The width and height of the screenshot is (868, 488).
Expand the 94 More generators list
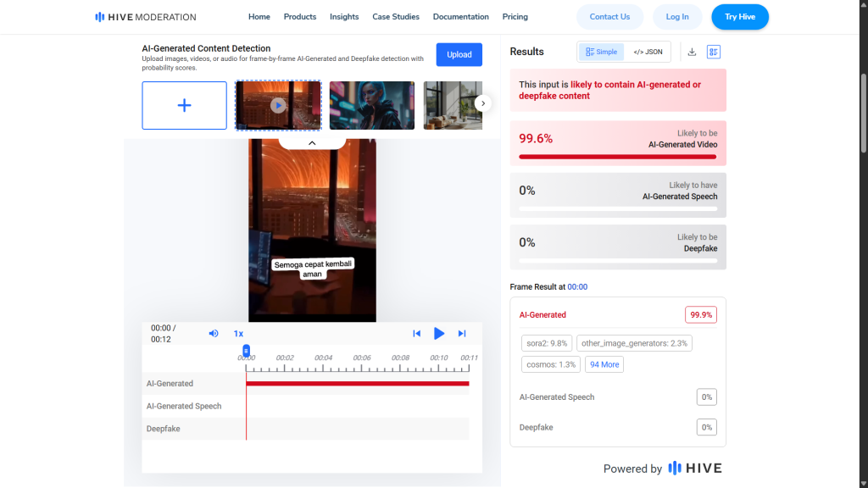click(604, 364)
